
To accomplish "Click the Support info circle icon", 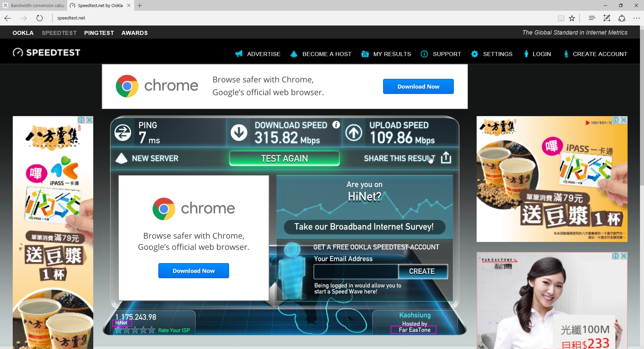I will click(424, 54).
